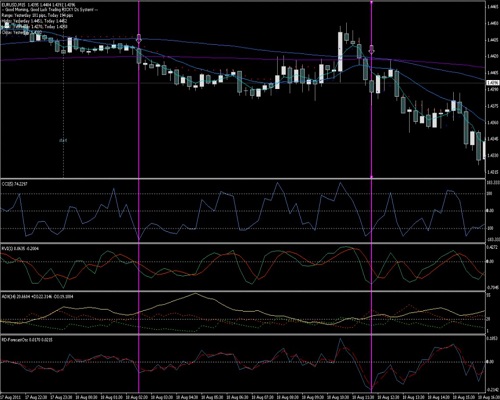
Task: Click the gray horizontal current-price line
Action: click(243, 83)
